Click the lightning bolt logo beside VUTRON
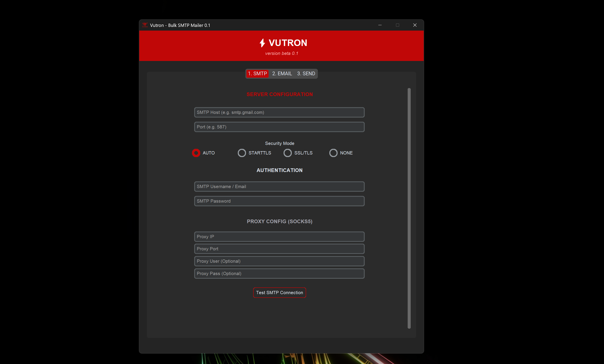This screenshot has height=364, width=604. coord(262,43)
